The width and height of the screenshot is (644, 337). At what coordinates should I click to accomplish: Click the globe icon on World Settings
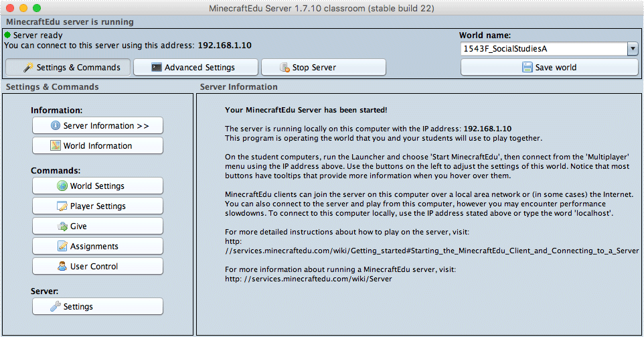tap(62, 186)
